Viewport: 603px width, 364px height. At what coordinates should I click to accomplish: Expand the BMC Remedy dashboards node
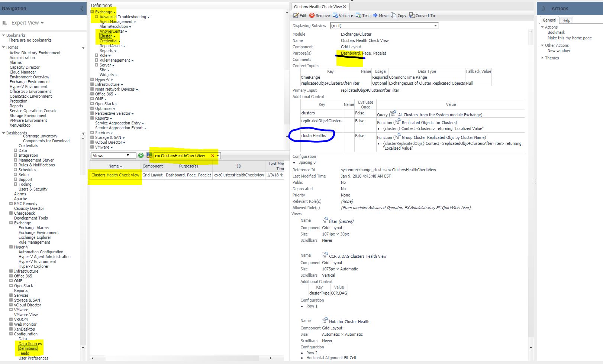(11, 204)
